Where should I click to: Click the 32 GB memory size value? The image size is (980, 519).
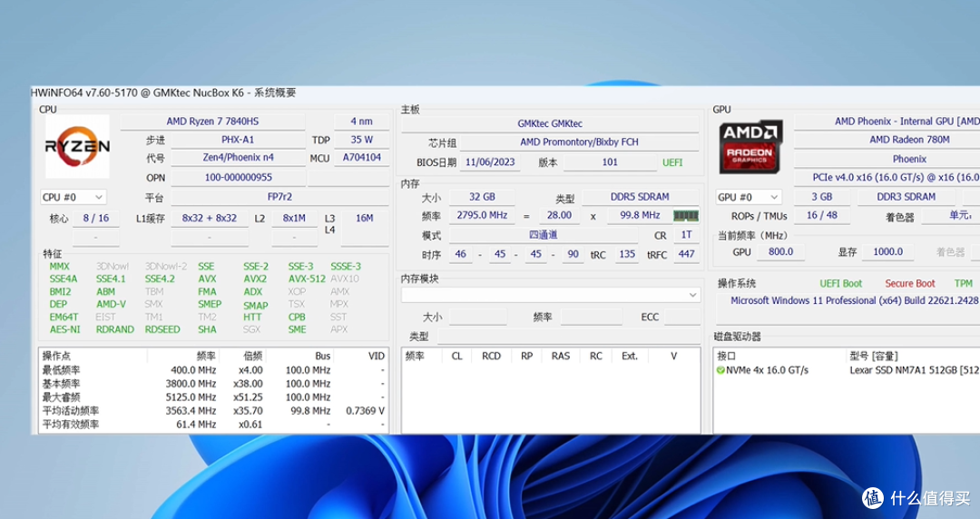pyautogui.click(x=482, y=197)
